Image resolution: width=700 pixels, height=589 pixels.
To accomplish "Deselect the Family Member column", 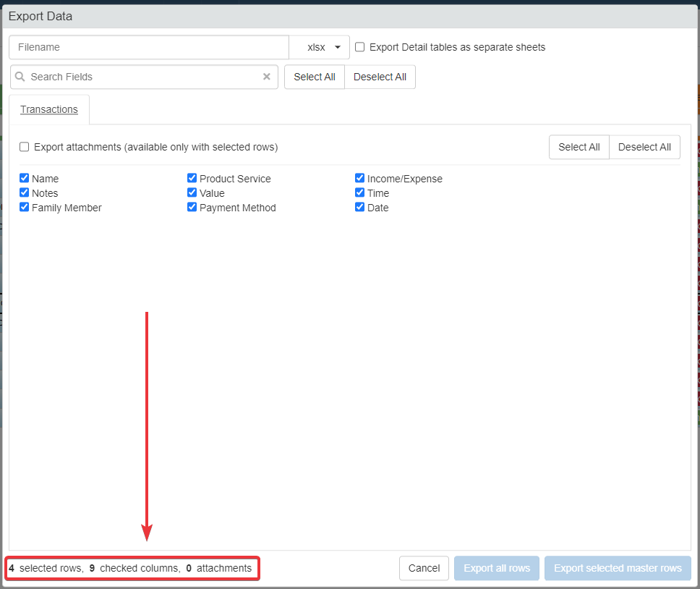I will click(x=25, y=208).
